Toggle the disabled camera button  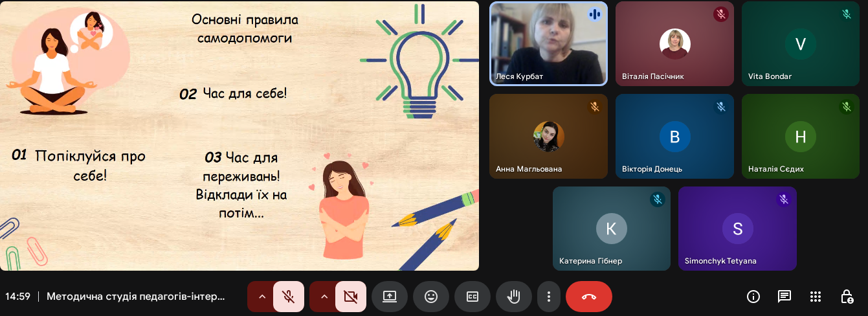pyautogui.click(x=351, y=297)
